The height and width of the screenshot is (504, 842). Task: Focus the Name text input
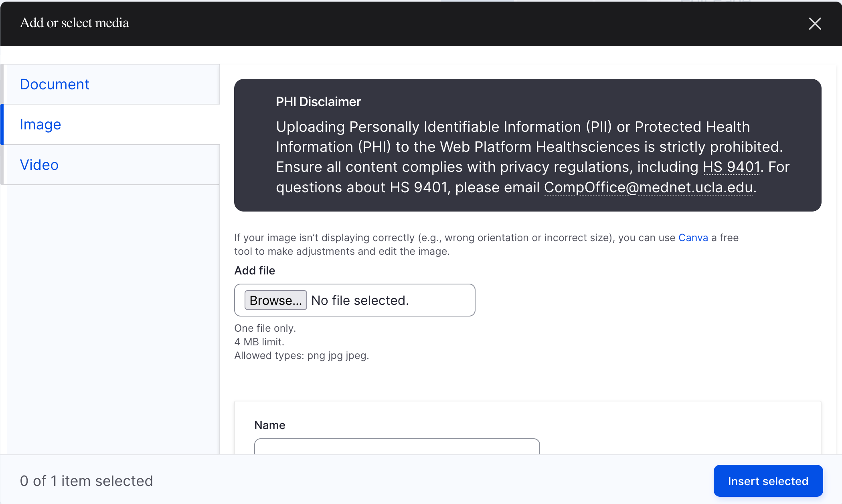(x=397, y=447)
